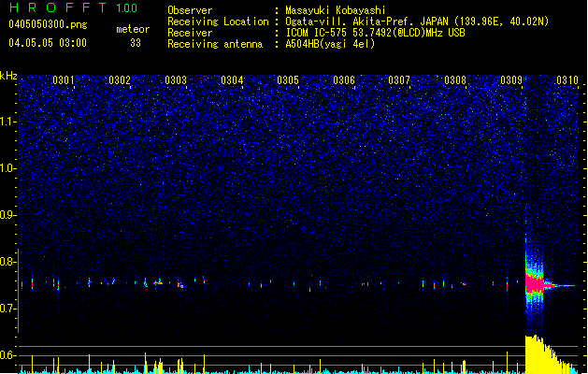Click the antenna A504HB(yagi 4el) text
This screenshot has height=374, width=588.
pos(330,44)
